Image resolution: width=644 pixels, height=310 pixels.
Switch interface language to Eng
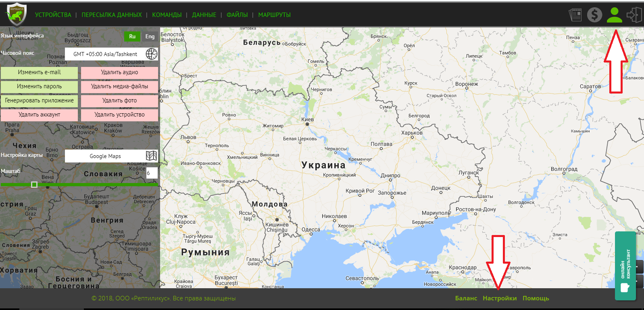tap(150, 36)
